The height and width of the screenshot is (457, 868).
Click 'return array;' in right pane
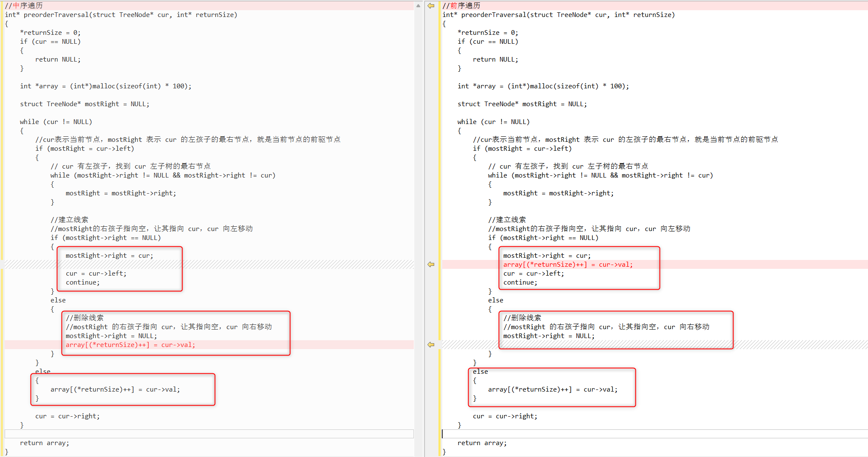pos(482,443)
